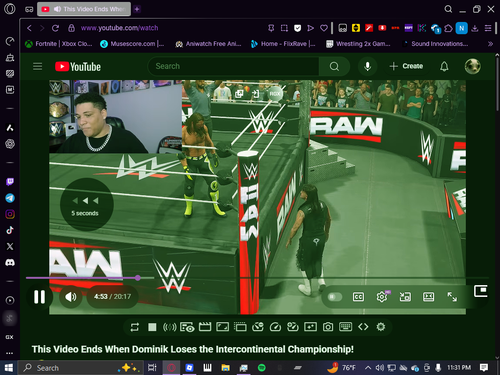Click the YouTube search magnifier button
Screen dimensions: 500x375
pyautogui.click(x=334, y=66)
